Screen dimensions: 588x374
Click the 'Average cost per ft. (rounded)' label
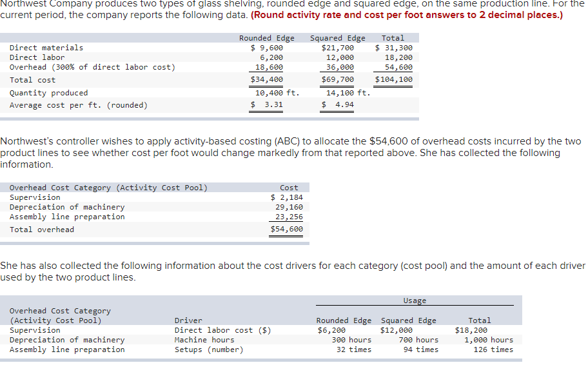79,105
